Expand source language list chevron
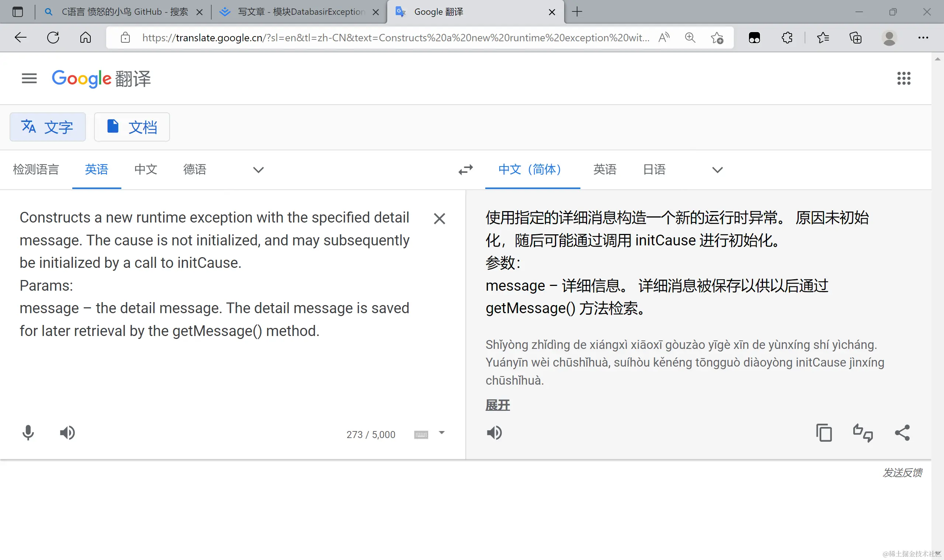Image resolution: width=944 pixels, height=560 pixels. pyautogui.click(x=258, y=170)
